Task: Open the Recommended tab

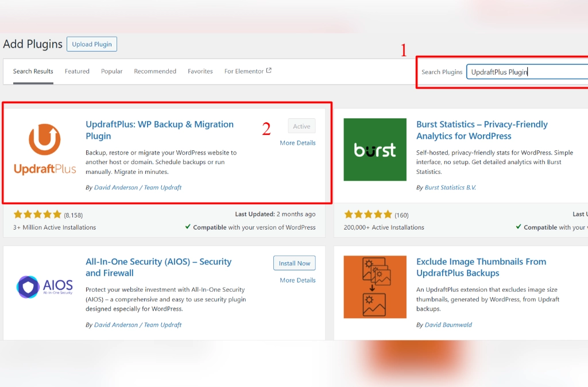Action: pos(154,71)
